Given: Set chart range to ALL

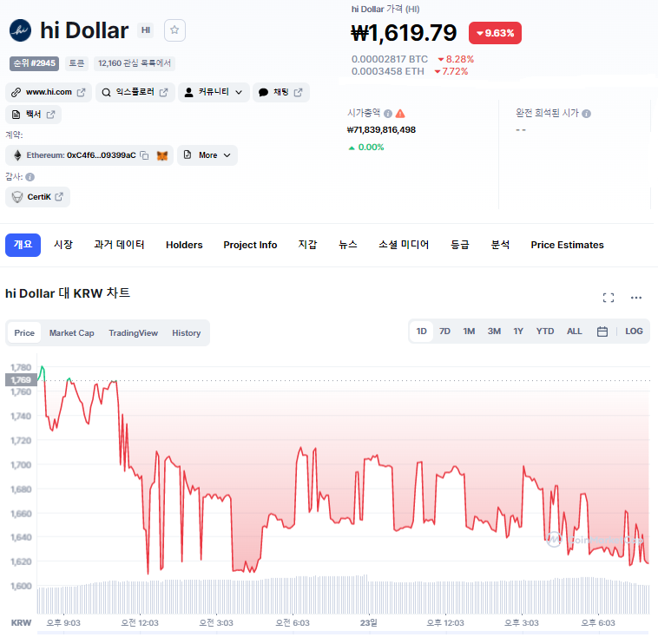Looking at the screenshot, I should [x=575, y=332].
